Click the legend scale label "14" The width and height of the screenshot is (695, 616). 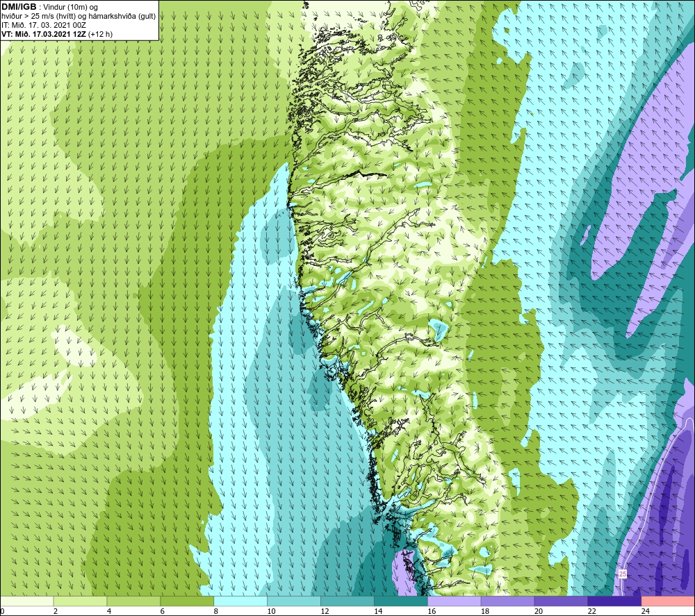click(378, 611)
